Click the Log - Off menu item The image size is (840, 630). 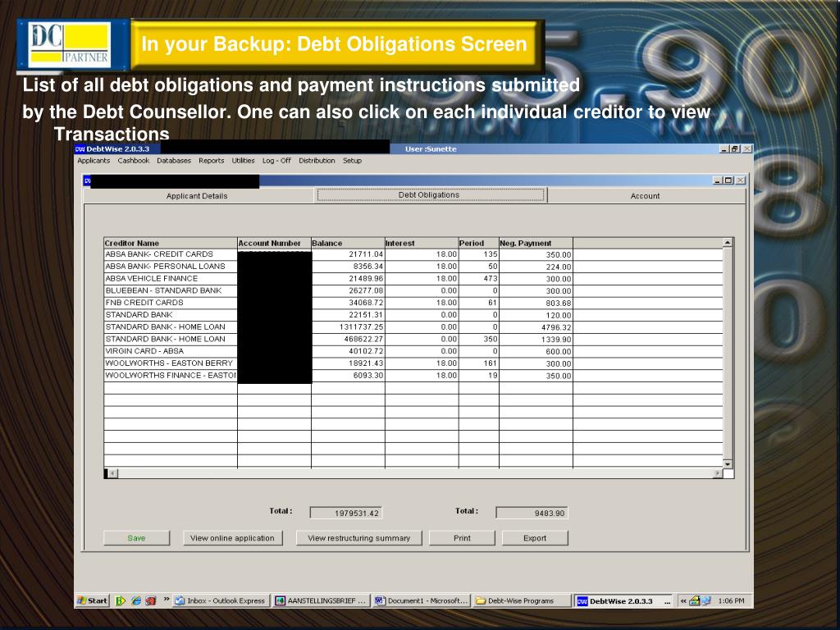pyautogui.click(x=276, y=161)
